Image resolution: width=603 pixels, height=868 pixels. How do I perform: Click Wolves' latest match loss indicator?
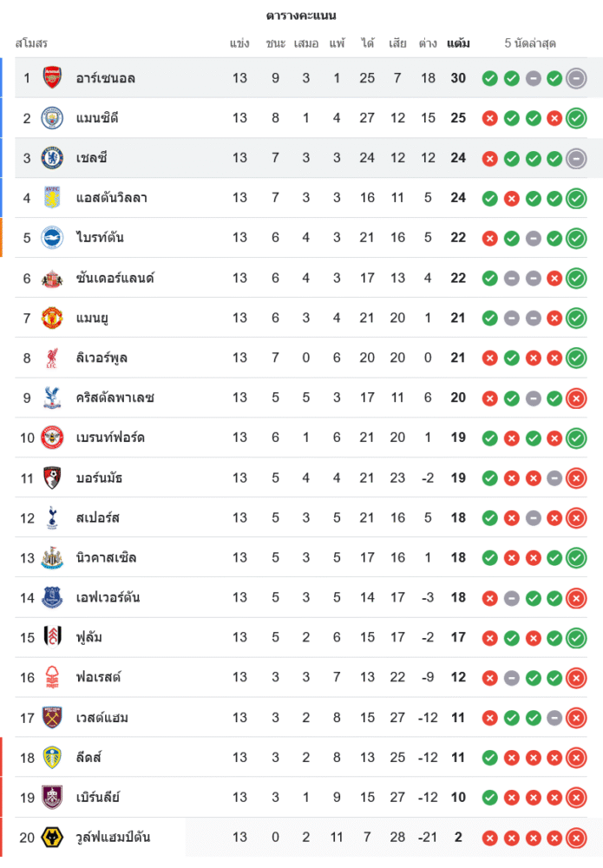[576, 837]
